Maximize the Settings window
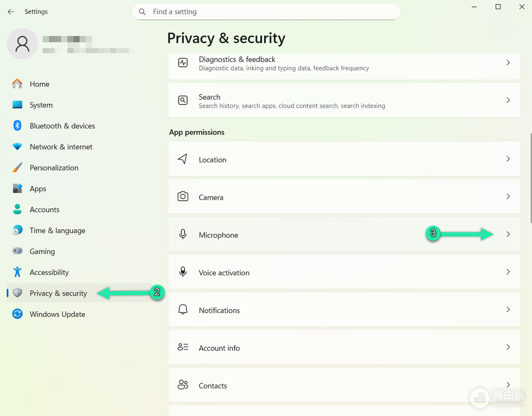The width and height of the screenshot is (532, 416). point(498,7)
